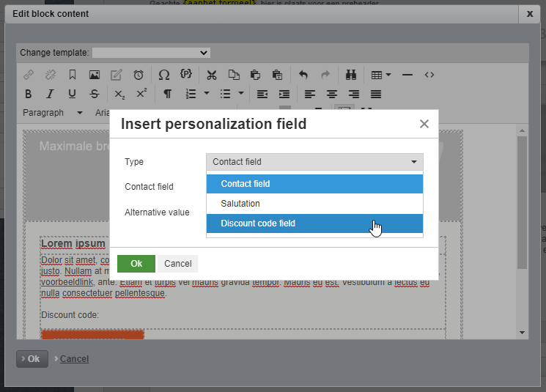Insert anchor with the bookmark icon
The width and height of the screenshot is (546, 392).
72,75
